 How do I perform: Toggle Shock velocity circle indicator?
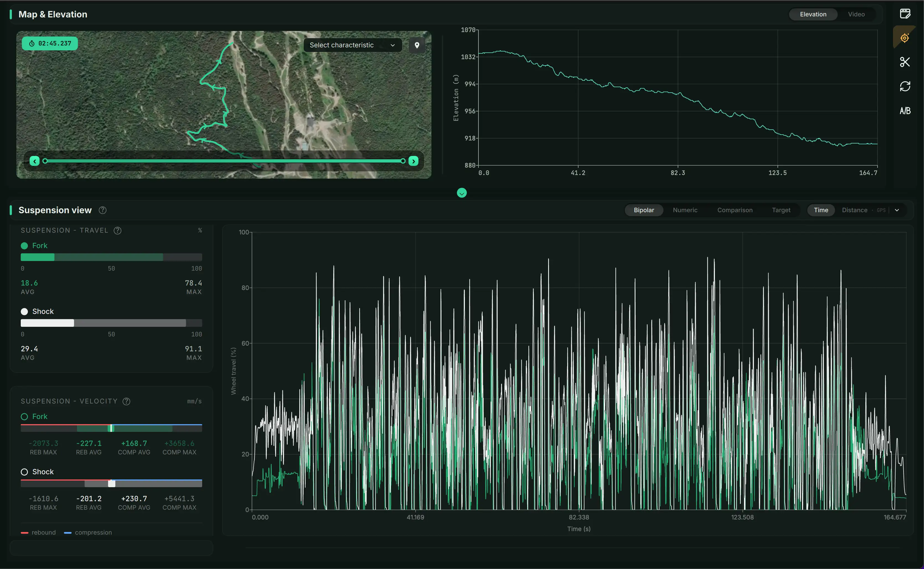(x=24, y=472)
